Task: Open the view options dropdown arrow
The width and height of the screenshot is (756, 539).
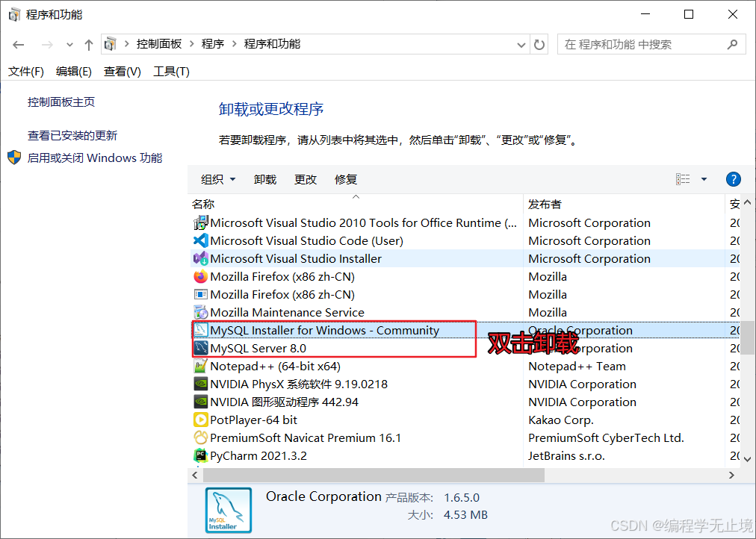Action: (704, 179)
